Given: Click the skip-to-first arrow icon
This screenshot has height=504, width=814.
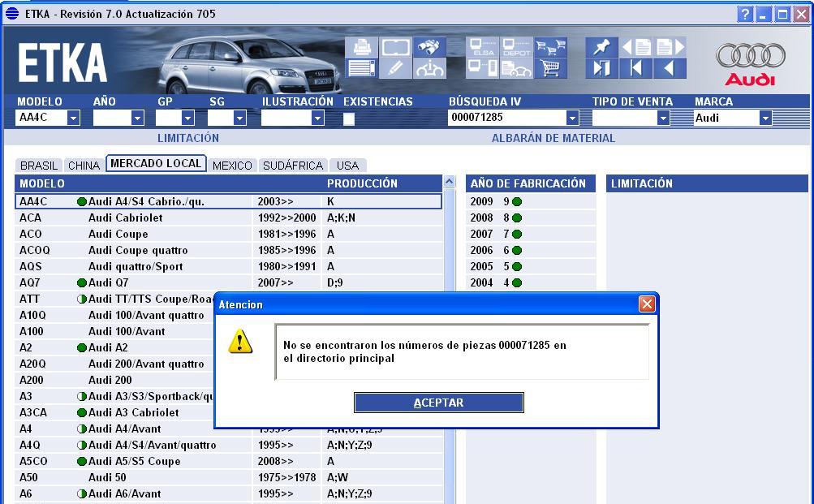Looking at the screenshot, I should (636, 68).
